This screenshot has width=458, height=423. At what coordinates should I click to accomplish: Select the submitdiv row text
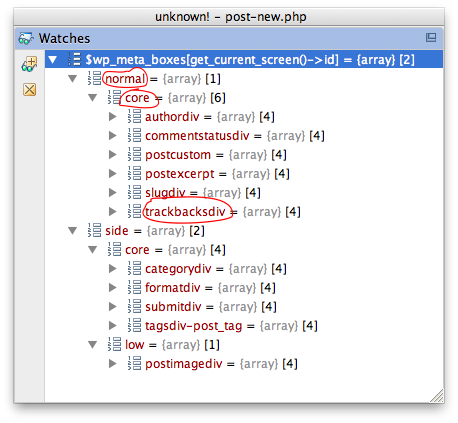211,307
